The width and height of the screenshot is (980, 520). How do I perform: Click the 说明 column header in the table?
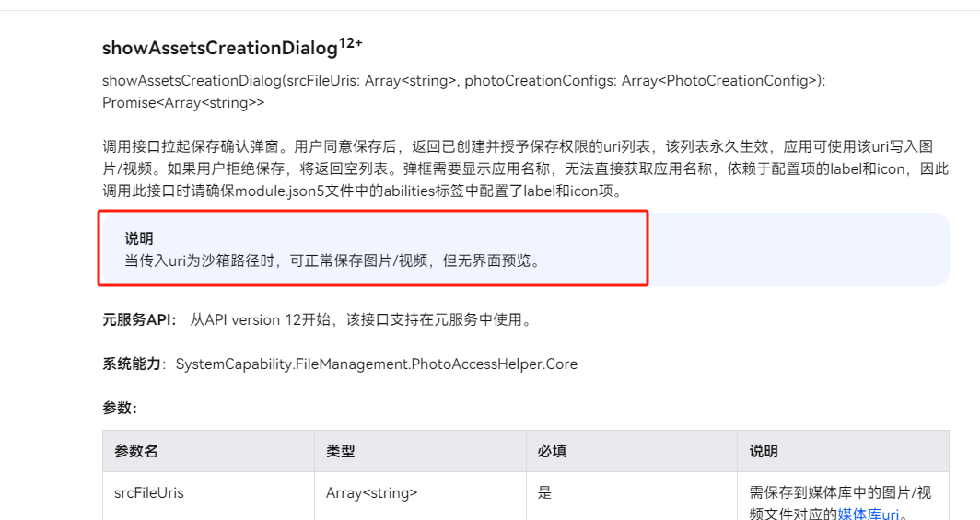(x=764, y=451)
